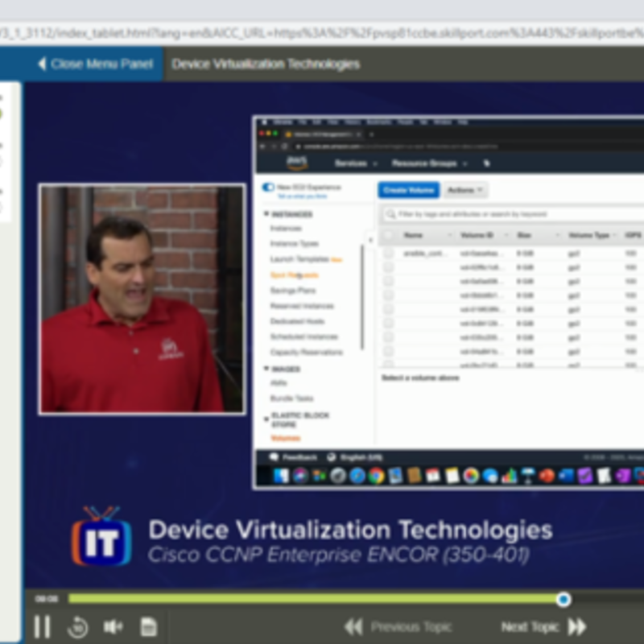The image size is (644, 644).
Task: Sort volumes by Size column
Action: click(558, 235)
